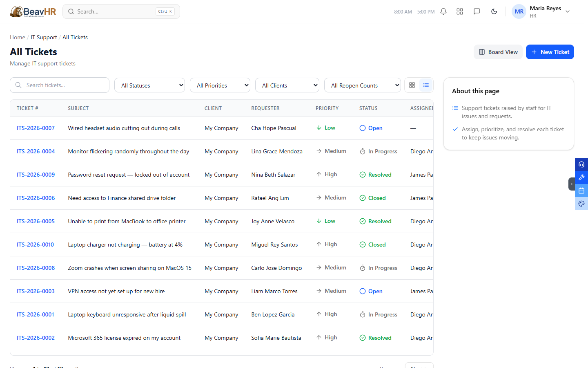The height and width of the screenshot is (368, 588).
Task: Focus the global Search field
Action: (x=121, y=11)
